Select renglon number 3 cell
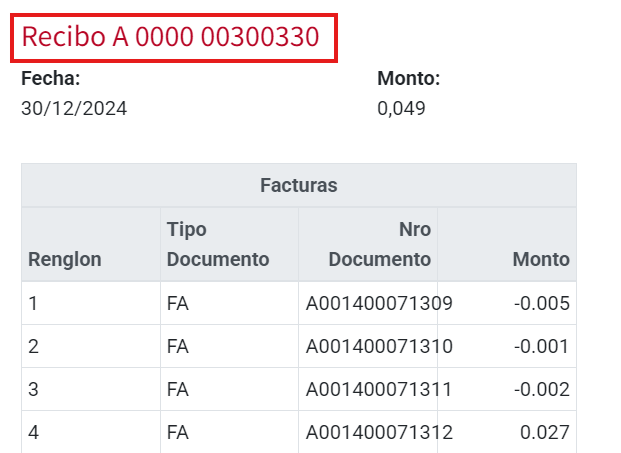This screenshot has height=453, width=621. coord(34,389)
